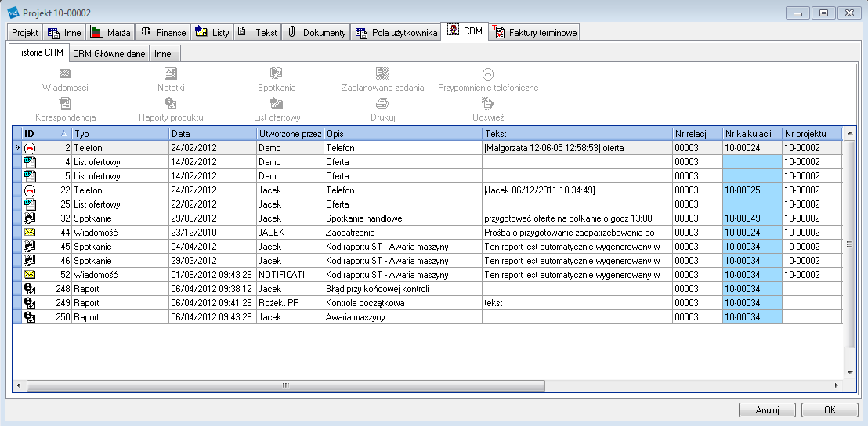Click the Nr kalkulacji column header
This screenshot has width=868, height=426.
752,134
